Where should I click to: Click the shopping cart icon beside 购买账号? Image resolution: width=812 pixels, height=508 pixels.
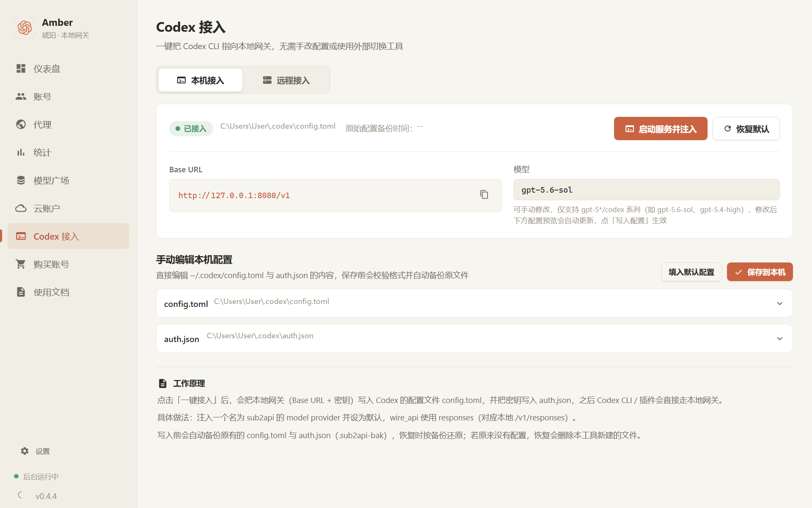pyautogui.click(x=21, y=264)
